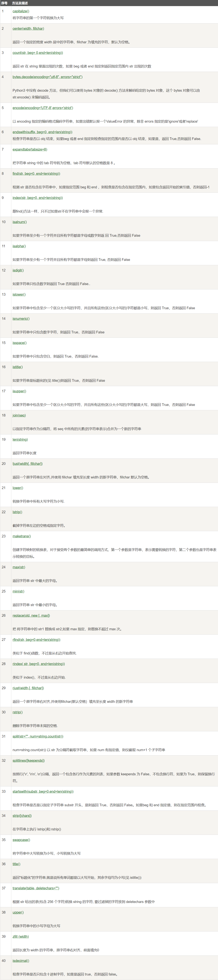The width and height of the screenshot is (218, 980).
Task: Click the join(seq) link
Action: point(19,415)
